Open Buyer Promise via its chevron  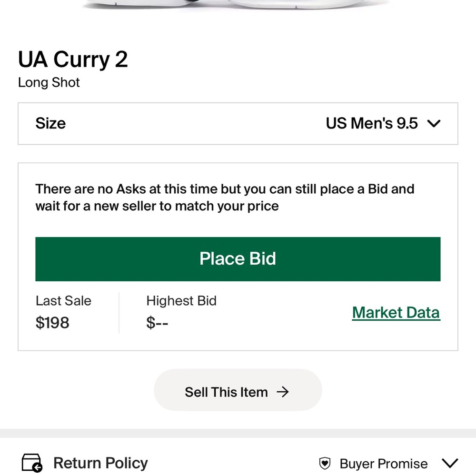coord(449,462)
